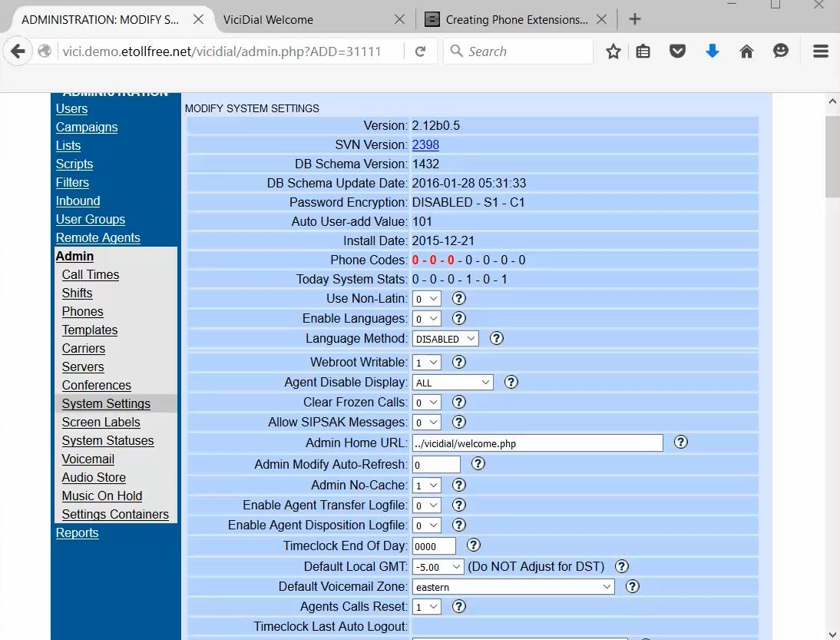
Task: Expand the Admin No-Cache dropdown
Action: pyautogui.click(x=427, y=486)
